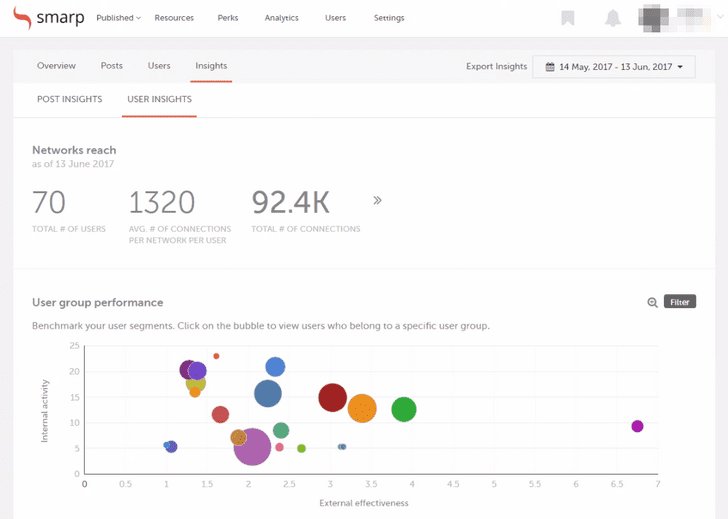Image resolution: width=728 pixels, height=519 pixels.
Task: Click the Filter button
Action: click(x=679, y=302)
